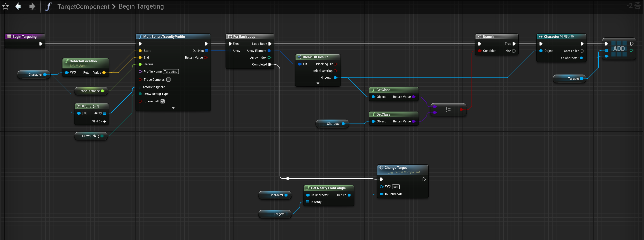Click the Change Target node diamond icon

click(x=381, y=168)
